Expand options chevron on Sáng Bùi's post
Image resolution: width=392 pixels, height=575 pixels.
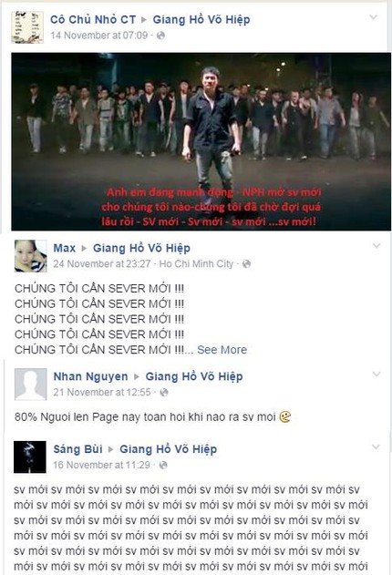click(377, 447)
